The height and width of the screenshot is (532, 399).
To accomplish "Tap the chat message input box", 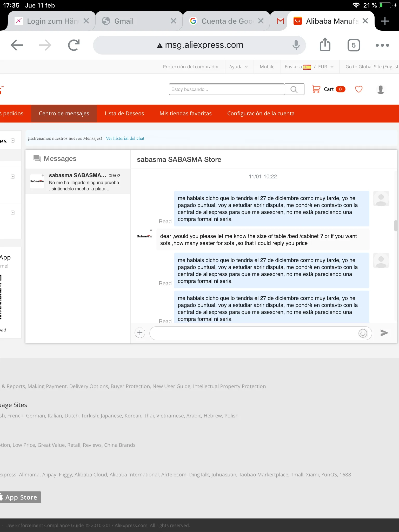I will 261,333.
